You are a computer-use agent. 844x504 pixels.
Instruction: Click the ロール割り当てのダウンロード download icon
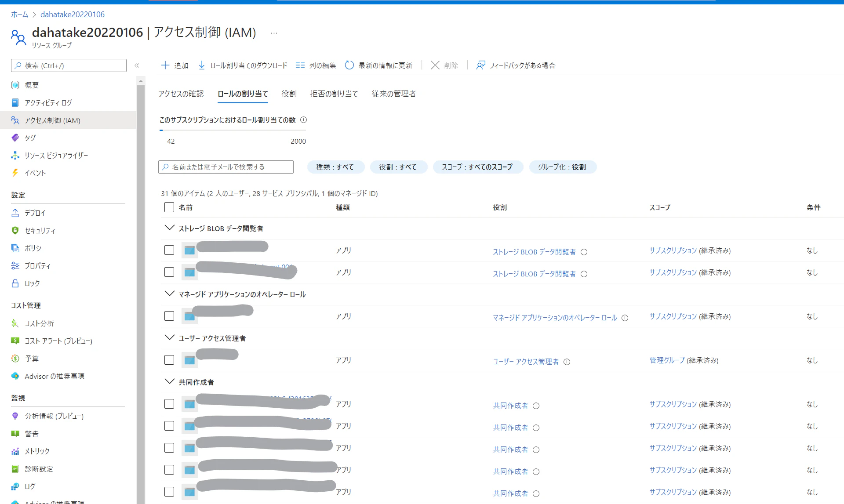(202, 65)
